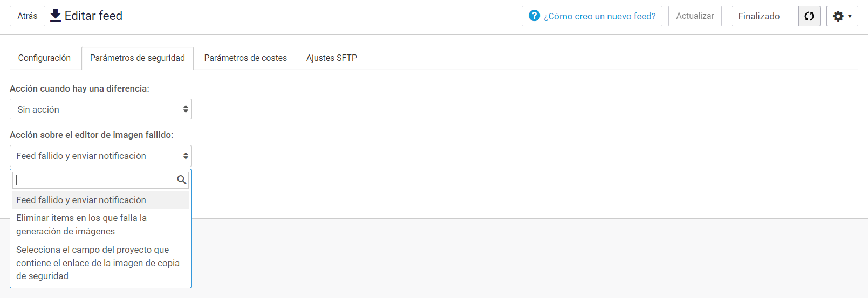Go to the Ajustes SFTP tab

click(332, 58)
